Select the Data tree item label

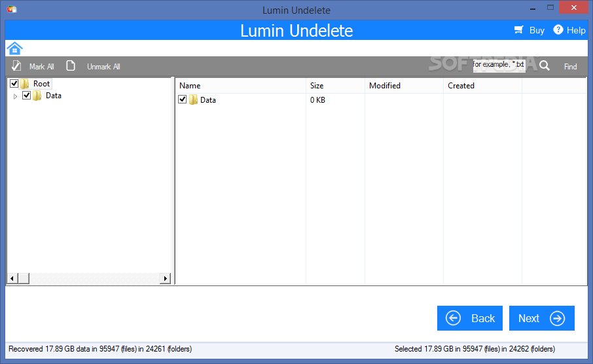53,96
